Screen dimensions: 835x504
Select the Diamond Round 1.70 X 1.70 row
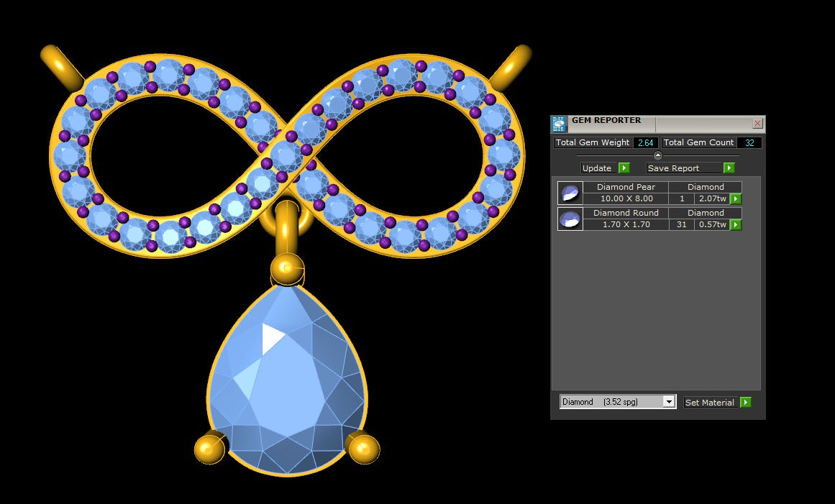625,224
